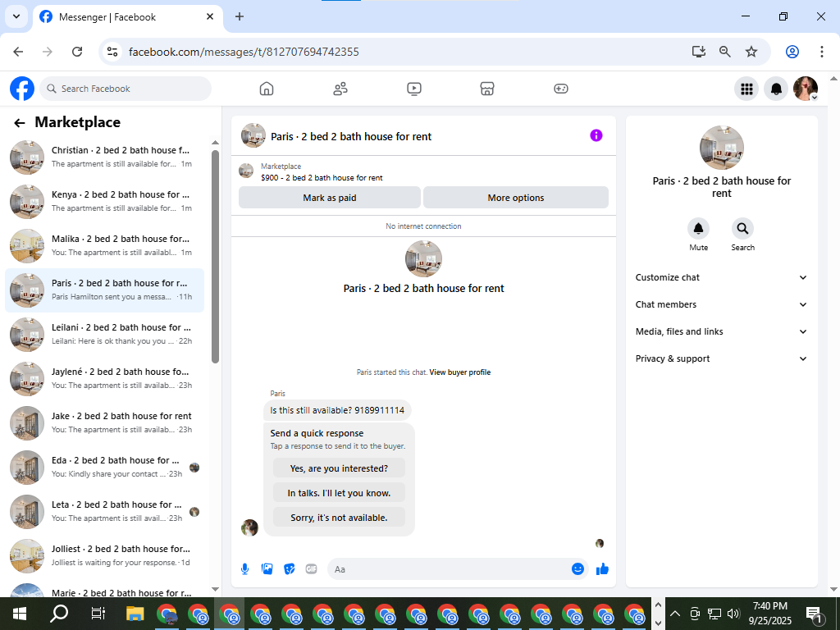Click the back arrow beside Marketplace
This screenshot has width=840, height=630.
click(20, 123)
